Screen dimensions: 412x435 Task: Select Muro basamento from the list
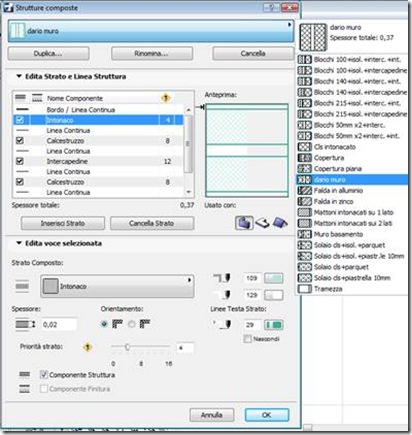(338, 234)
